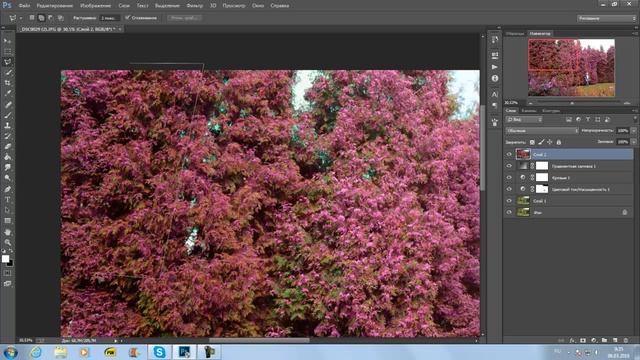The image size is (640, 360).
Task: Toggle Quick Mask mode
Action: 7,273
